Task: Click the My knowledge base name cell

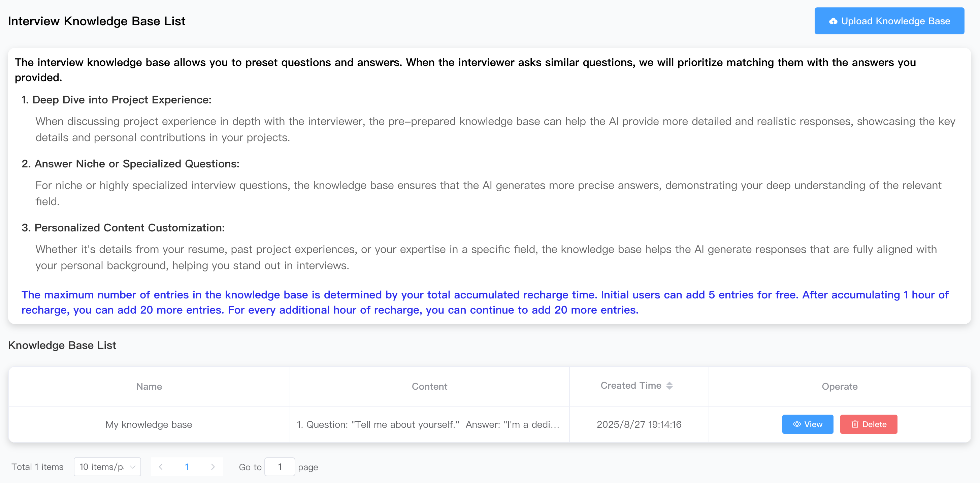Action: click(x=149, y=424)
